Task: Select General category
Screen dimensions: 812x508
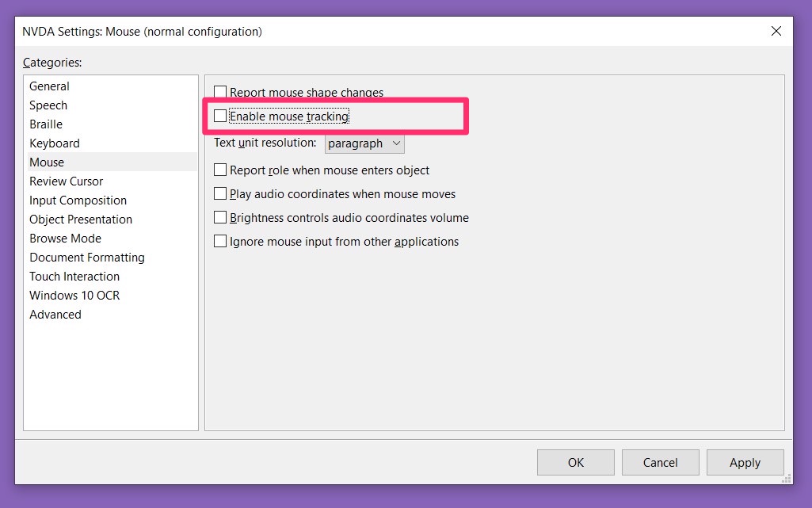Action: [x=49, y=86]
